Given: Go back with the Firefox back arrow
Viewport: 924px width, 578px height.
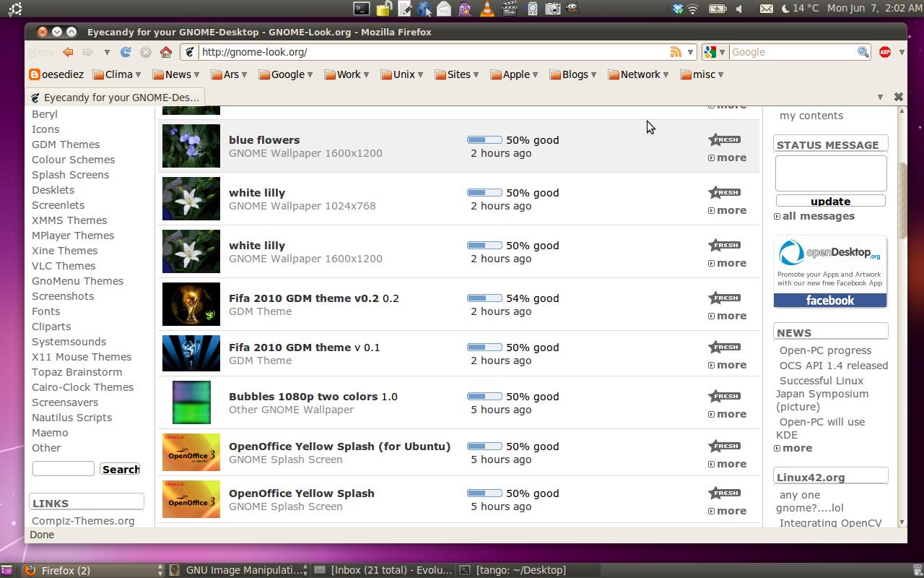Looking at the screenshot, I should [x=68, y=52].
